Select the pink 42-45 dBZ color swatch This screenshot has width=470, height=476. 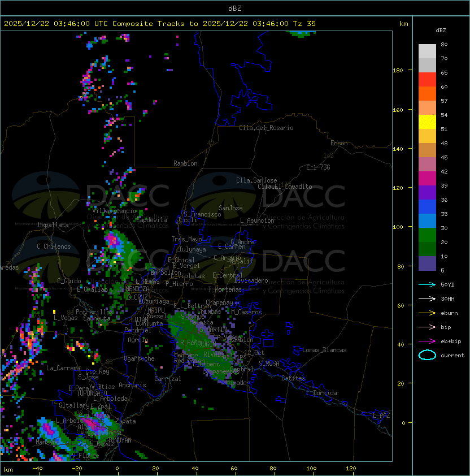tap(427, 165)
